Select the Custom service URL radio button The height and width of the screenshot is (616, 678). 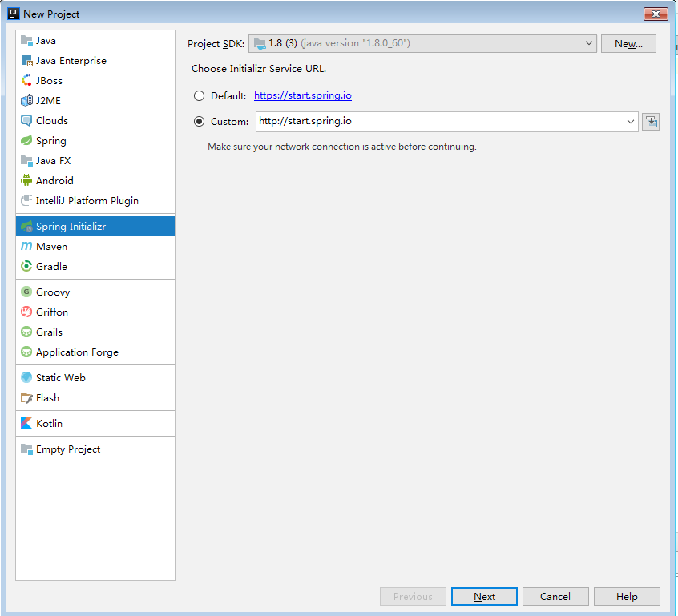pyautogui.click(x=199, y=122)
